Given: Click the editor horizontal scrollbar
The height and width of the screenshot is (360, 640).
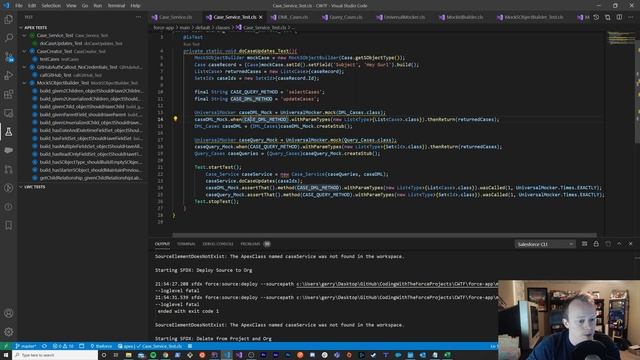Looking at the screenshot, I should (384, 235).
